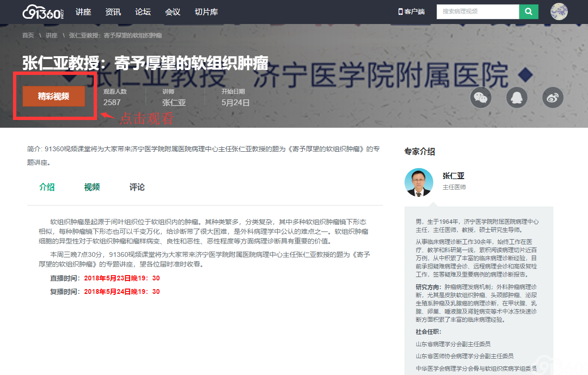This screenshot has height=375, width=588.
Task: Click the lecturer name under 讲师
Action: (x=174, y=102)
